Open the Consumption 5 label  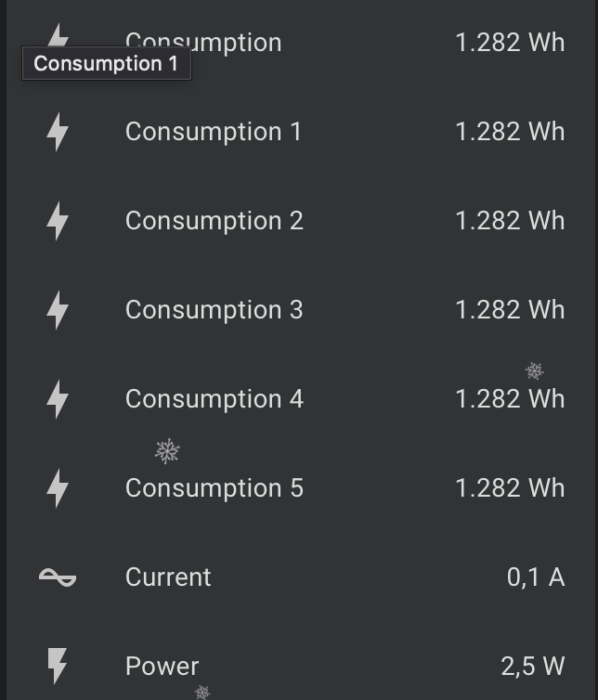point(214,488)
